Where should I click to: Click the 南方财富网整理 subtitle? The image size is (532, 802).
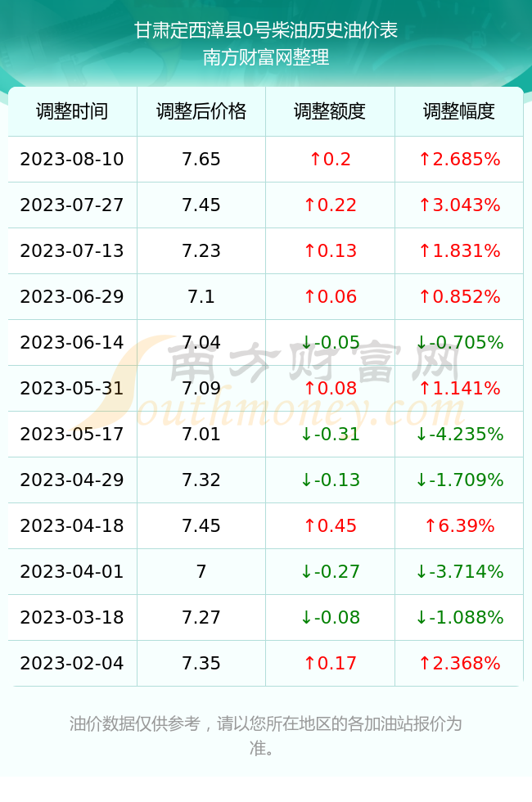point(266,56)
